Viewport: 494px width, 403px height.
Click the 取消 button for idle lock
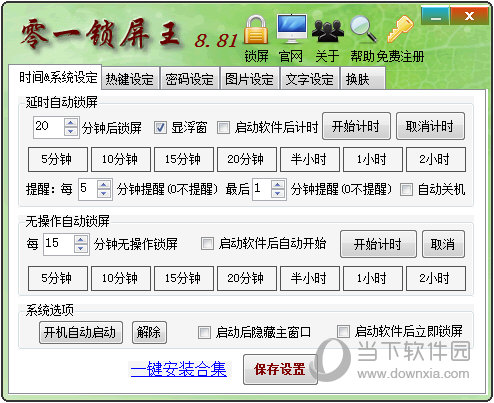click(443, 244)
